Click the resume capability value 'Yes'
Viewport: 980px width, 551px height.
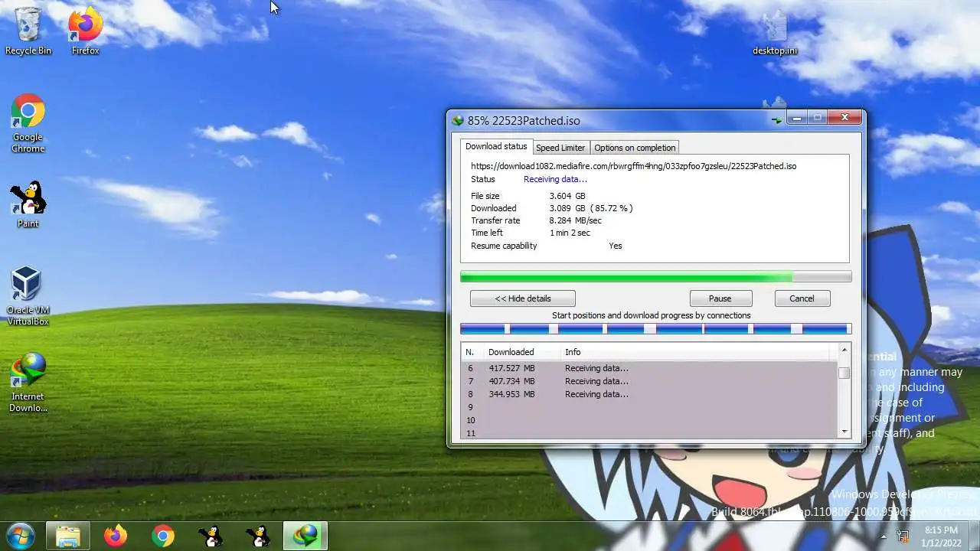click(x=616, y=246)
